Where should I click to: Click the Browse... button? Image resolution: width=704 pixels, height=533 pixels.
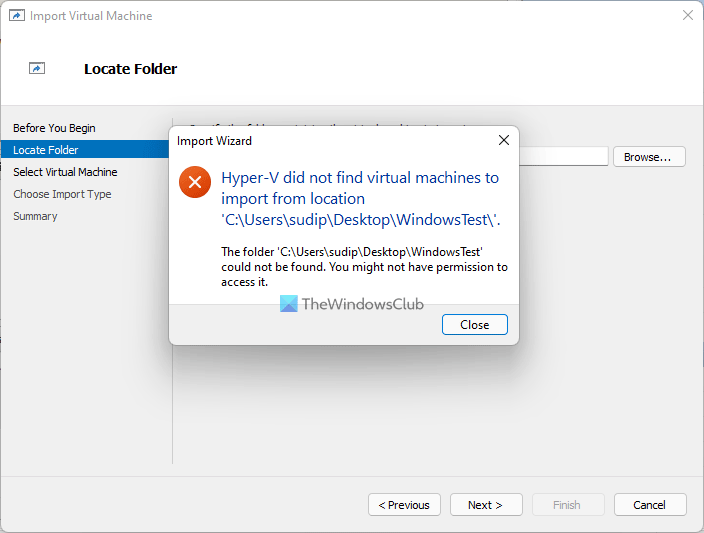coord(649,157)
